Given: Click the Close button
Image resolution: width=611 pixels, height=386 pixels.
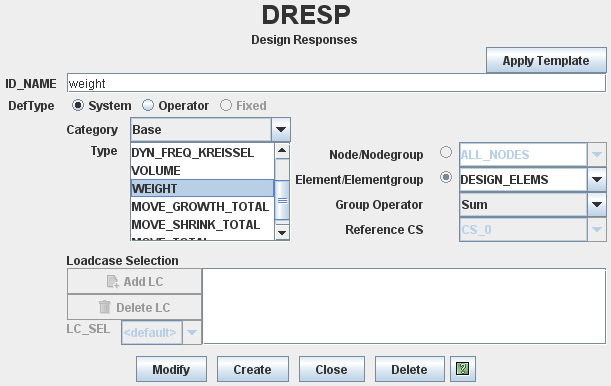Looking at the screenshot, I should coord(332,369).
